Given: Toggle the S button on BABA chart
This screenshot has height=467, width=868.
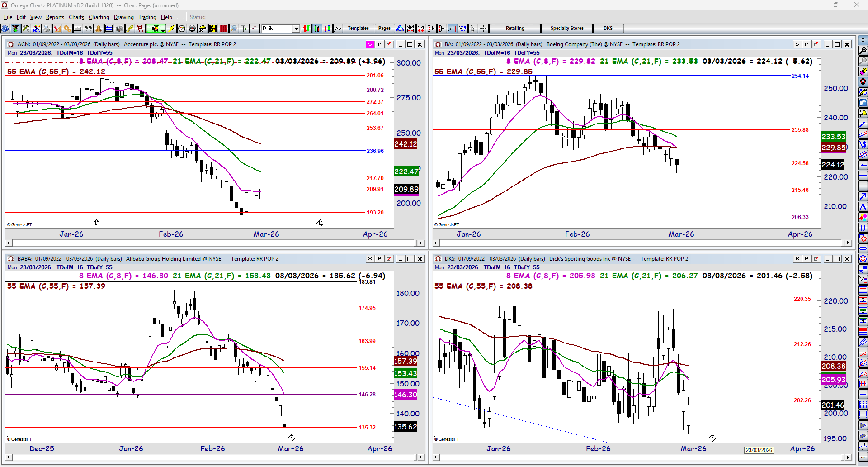Looking at the screenshot, I should point(370,259).
